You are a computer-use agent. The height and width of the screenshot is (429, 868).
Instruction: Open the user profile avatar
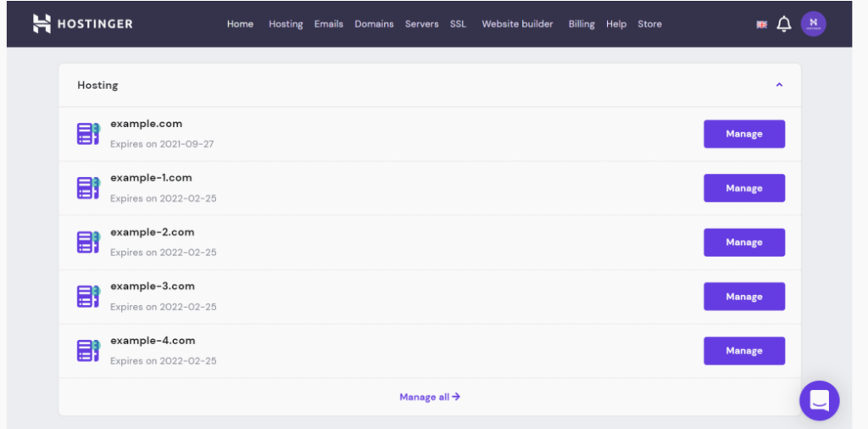pyautogui.click(x=813, y=24)
